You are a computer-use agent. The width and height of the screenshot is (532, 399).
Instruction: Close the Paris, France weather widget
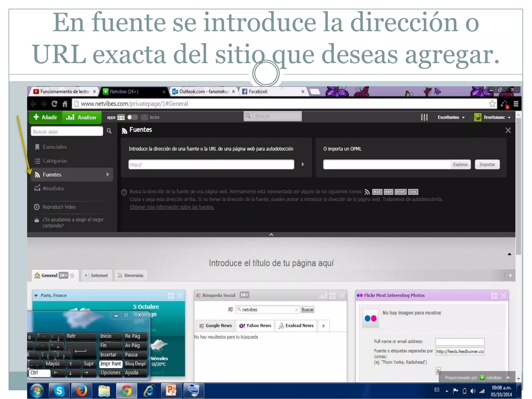pos(181,296)
